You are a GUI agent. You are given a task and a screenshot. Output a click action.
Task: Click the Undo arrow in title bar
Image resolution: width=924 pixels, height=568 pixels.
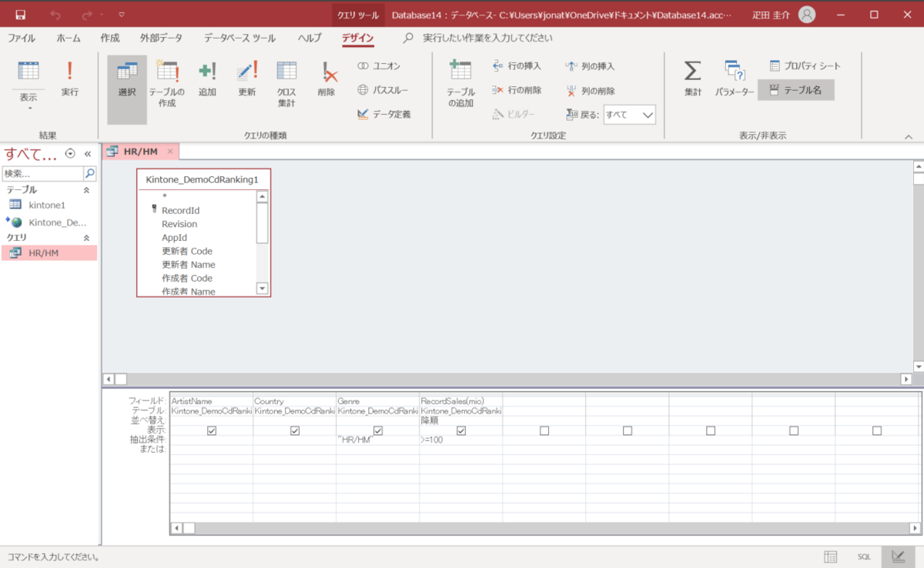coord(55,15)
